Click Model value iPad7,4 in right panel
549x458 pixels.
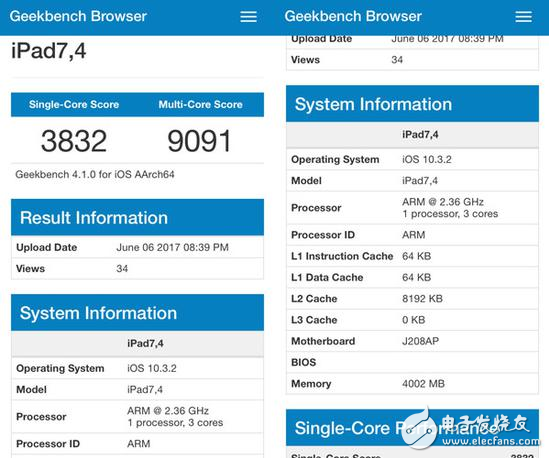click(420, 181)
